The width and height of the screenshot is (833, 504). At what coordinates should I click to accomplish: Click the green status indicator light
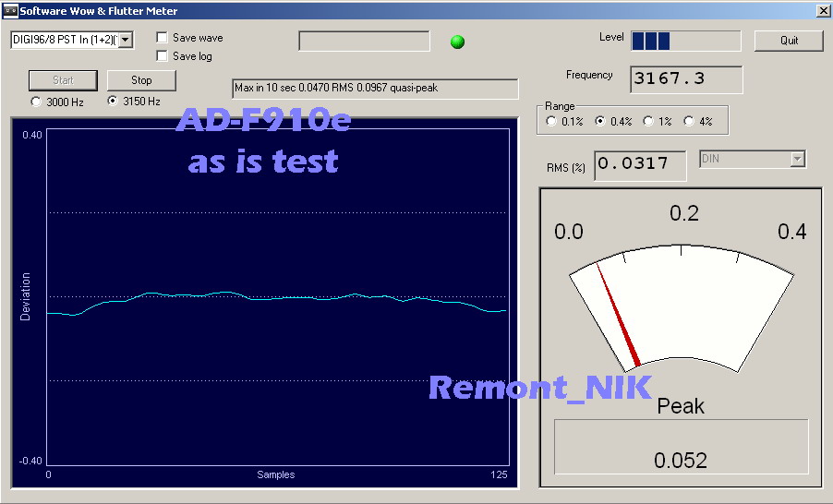click(457, 42)
